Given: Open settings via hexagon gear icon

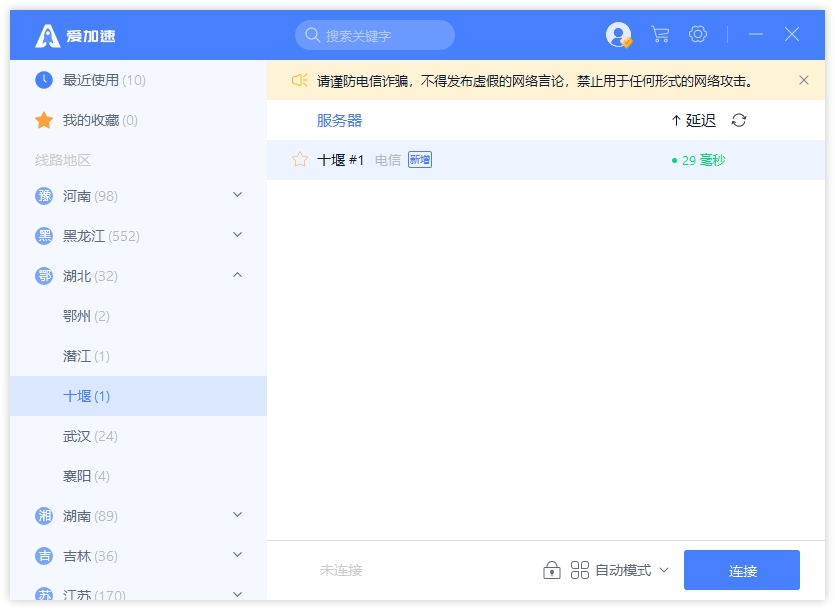Looking at the screenshot, I should click(x=698, y=35).
